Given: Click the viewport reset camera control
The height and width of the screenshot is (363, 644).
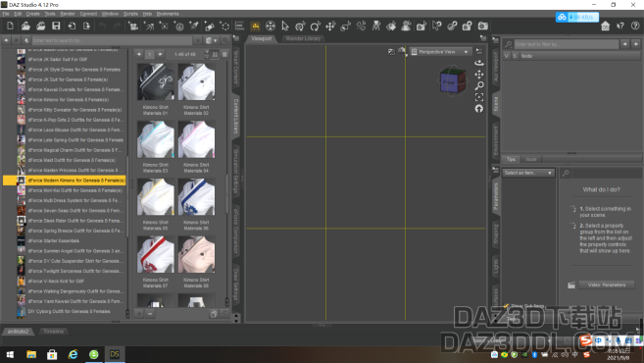Looking at the screenshot, I should (479, 109).
